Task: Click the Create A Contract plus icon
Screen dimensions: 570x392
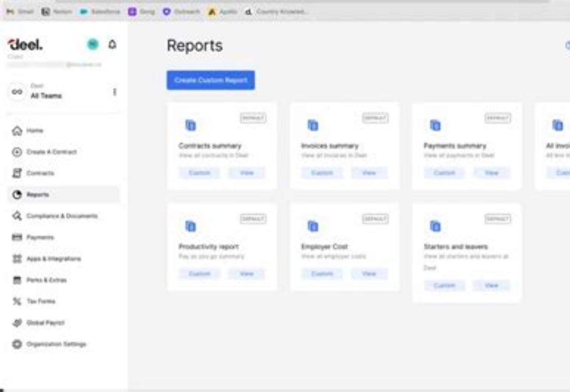Action: point(17,152)
